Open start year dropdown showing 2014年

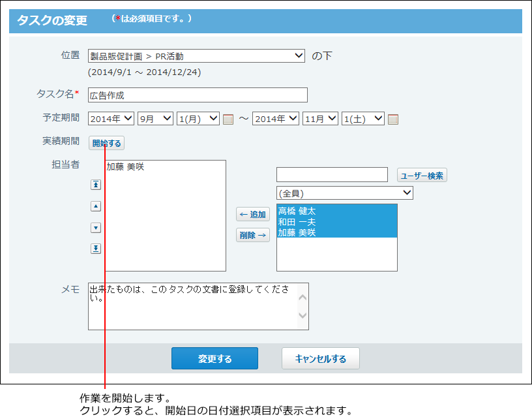pyautogui.click(x=111, y=119)
